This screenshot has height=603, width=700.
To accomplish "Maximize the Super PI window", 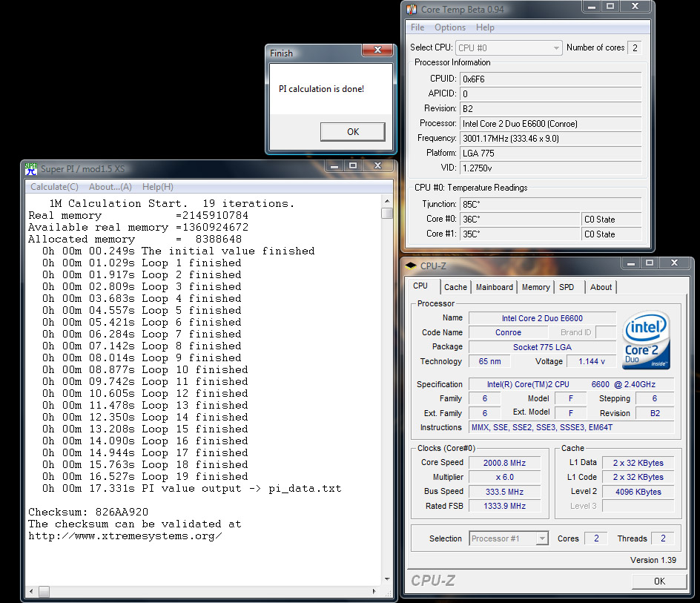I will [x=353, y=165].
